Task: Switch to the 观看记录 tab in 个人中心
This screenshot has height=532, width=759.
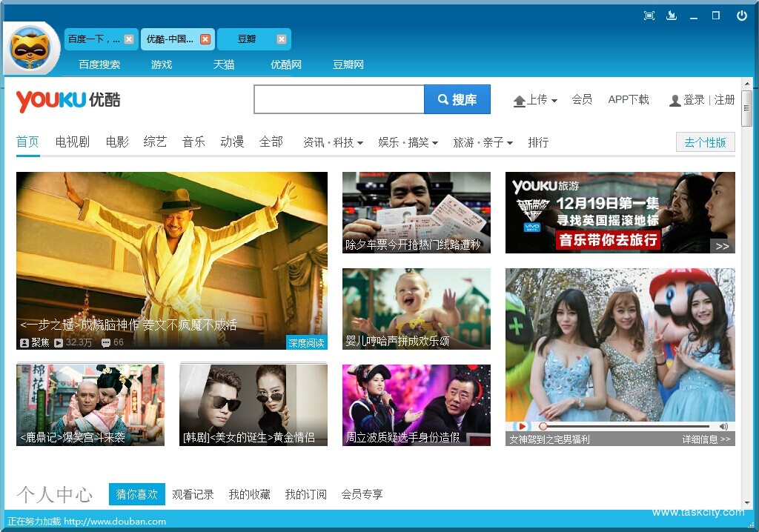Action: click(193, 494)
